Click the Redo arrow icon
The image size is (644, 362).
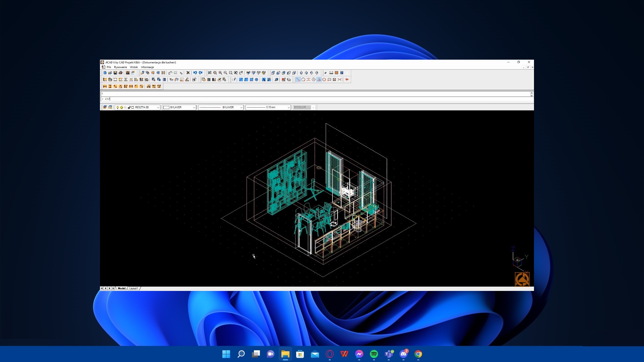coord(201,73)
